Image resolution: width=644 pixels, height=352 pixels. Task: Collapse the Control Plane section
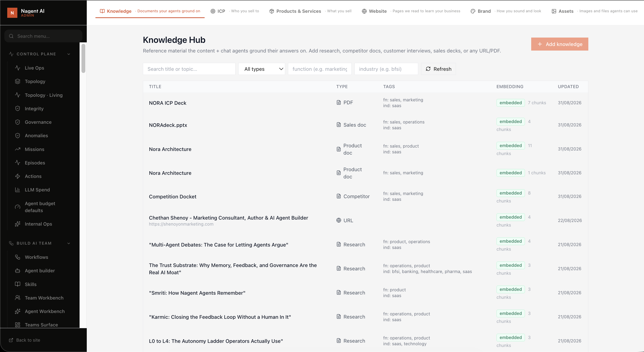[69, 54]
